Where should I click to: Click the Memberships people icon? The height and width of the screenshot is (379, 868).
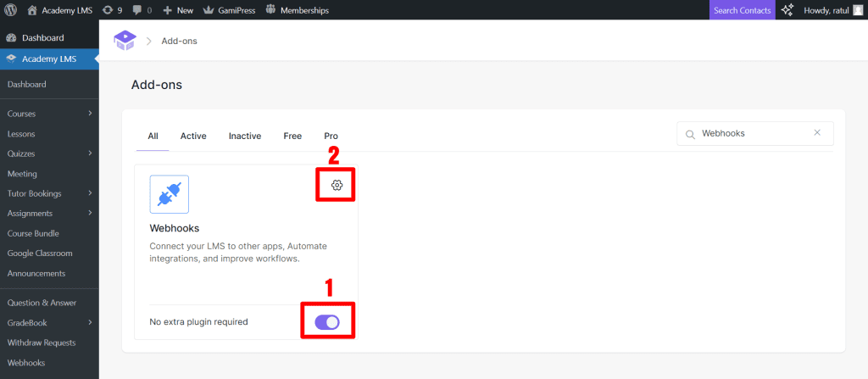pyautogui.click(x=270, y=9)
